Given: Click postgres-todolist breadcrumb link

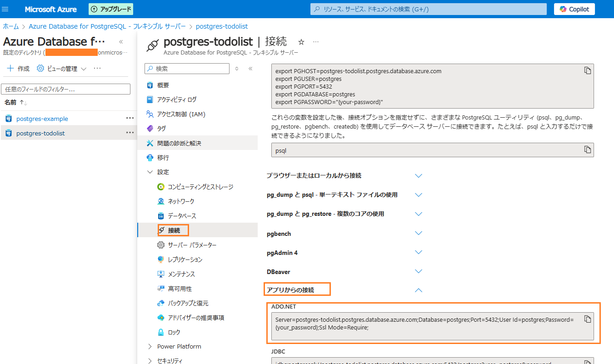Looking at the screenshot, I should coord(222,26).
